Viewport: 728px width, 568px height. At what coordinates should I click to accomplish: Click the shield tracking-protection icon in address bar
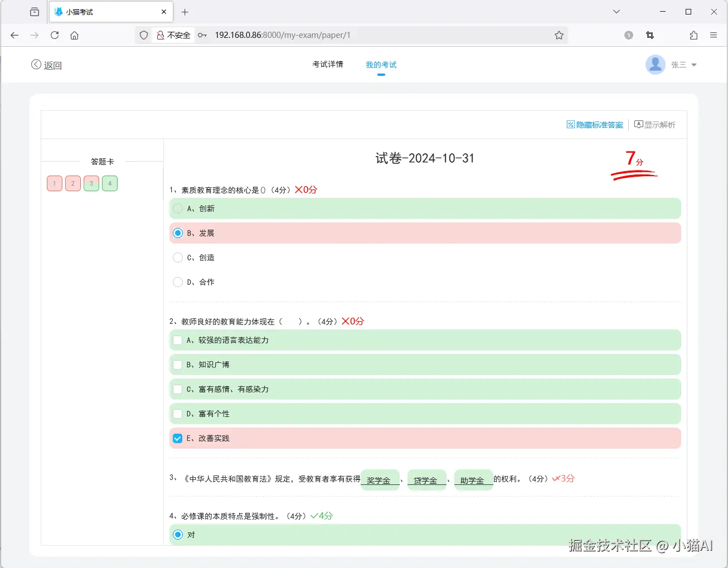point(143,35)
